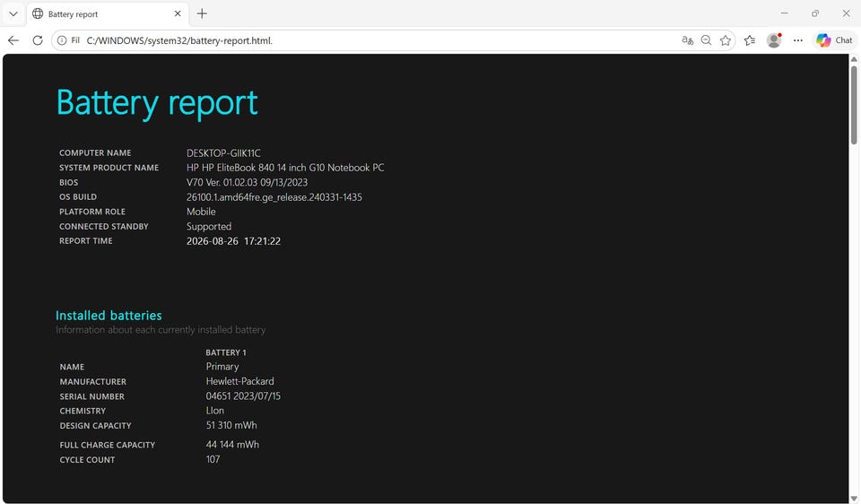Screen dimensions: 861x504
Task: Open Settings and more menu
Action: tap(798, 40)
